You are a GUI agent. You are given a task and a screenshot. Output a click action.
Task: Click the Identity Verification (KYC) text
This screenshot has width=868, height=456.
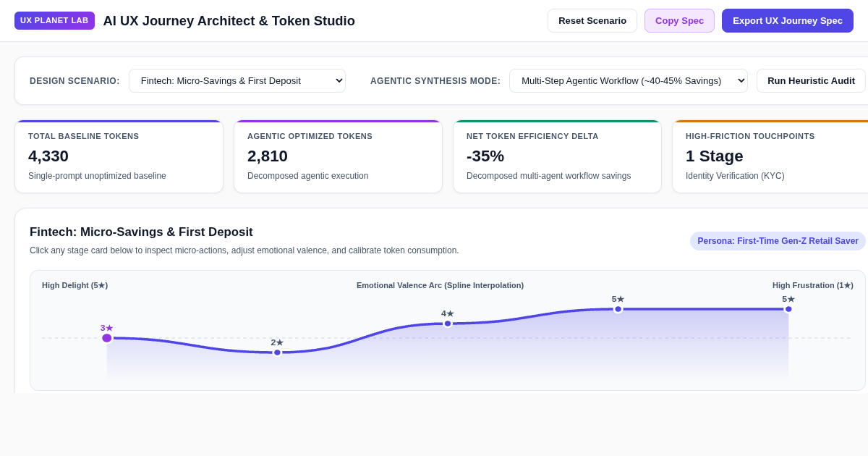coord(735,176)
